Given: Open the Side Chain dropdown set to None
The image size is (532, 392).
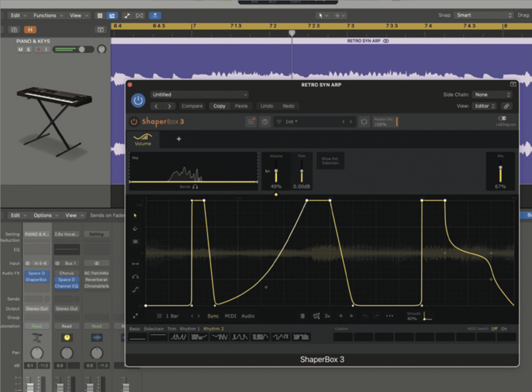Looking at the screenshot, I should (x=492, y=94).
